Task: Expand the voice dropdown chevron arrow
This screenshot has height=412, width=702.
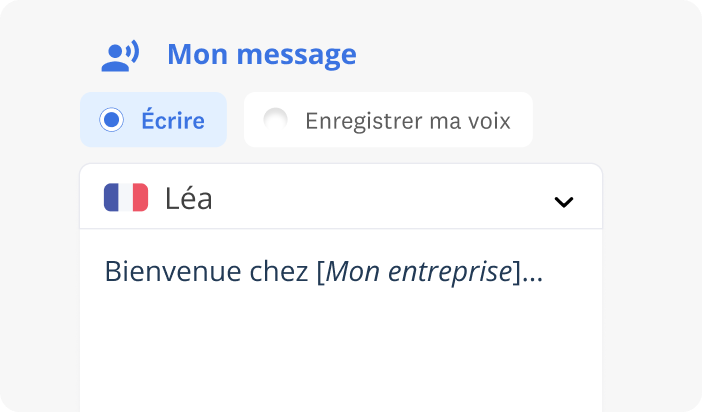Action: click(564, 202)
